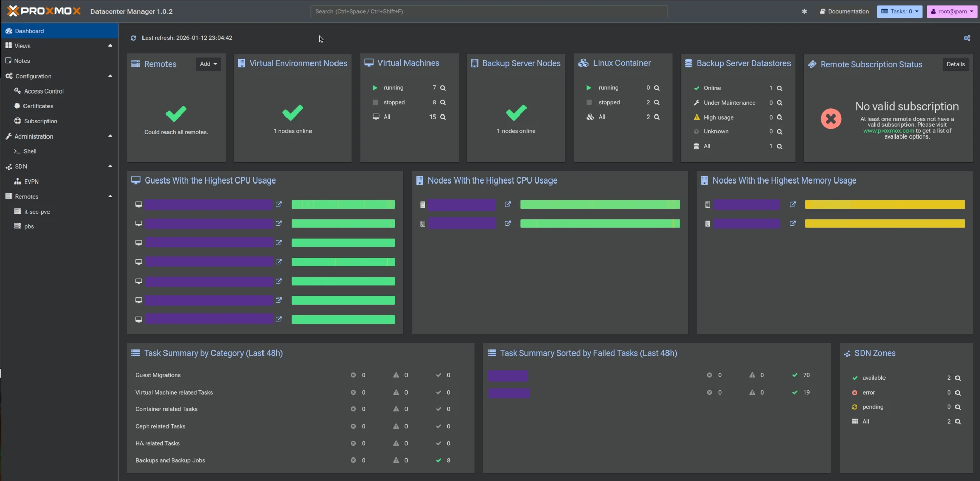980x481 pixels.
Task: Search online Backup Server datastores
Action: click(x=779, y=88)
